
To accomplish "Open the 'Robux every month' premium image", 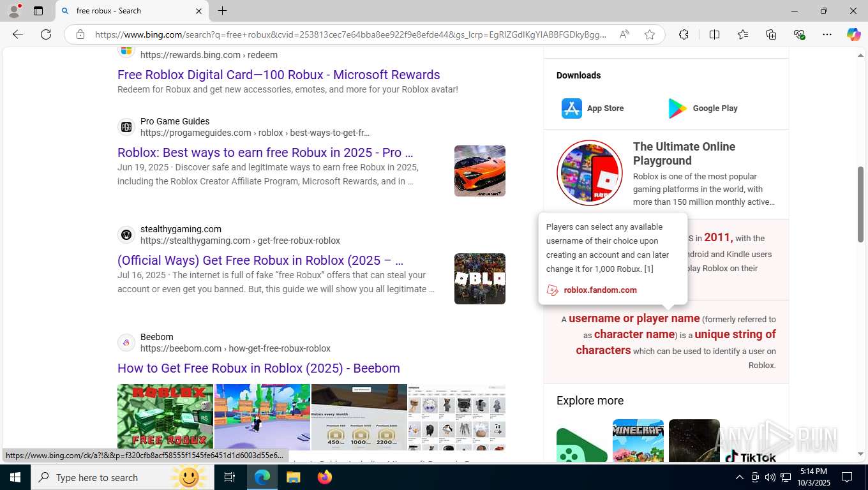I will tap(359, 417).
